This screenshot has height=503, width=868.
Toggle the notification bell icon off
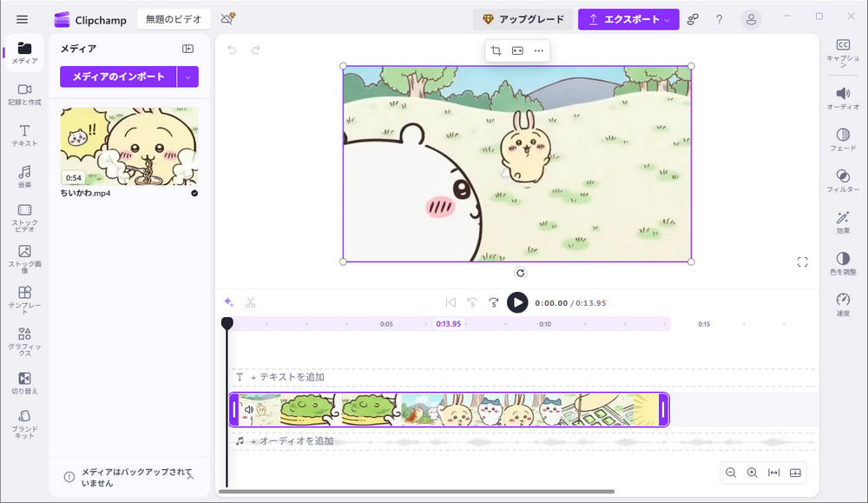226,17
